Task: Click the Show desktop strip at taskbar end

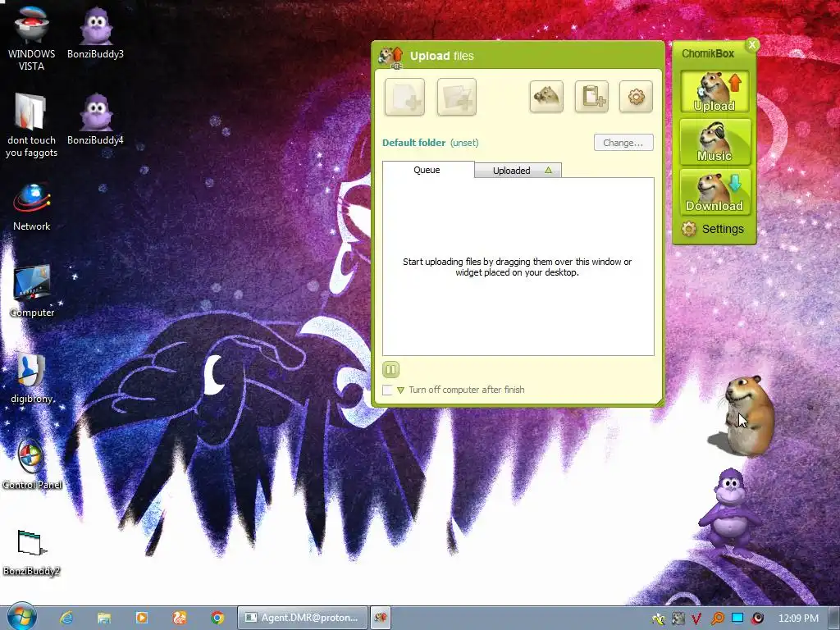Action: tap(834, 619)
